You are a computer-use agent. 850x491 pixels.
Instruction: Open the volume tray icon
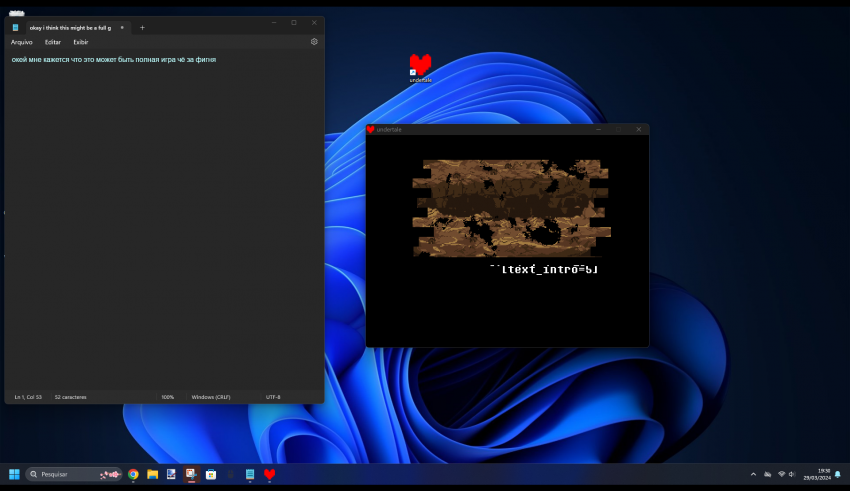(x=791, y=474)
